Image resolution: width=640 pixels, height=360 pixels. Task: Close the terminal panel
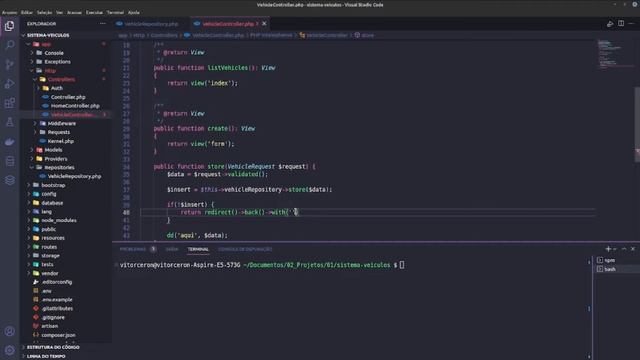(633, 249)
